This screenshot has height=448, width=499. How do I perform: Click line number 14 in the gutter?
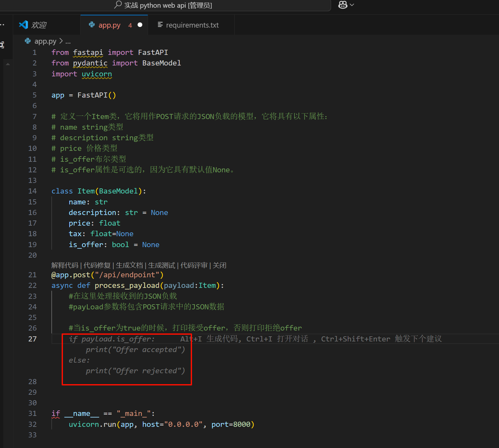[x=32, y=191]
